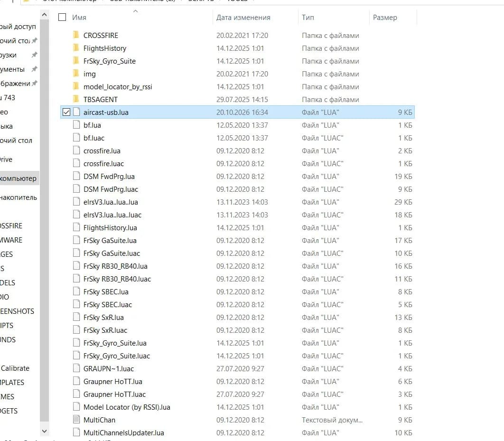Click the FrSky_Gyro_Suite.luac file icon

(x=76, y=356)
